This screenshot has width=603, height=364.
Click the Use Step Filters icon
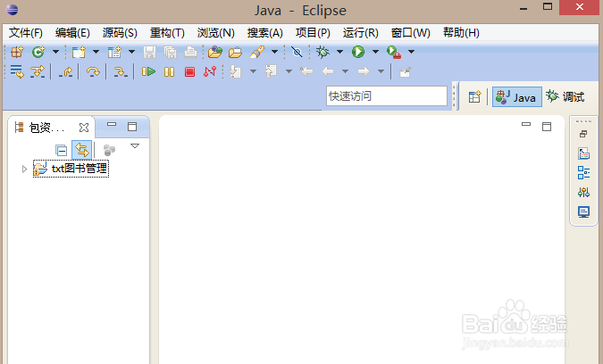38,71
